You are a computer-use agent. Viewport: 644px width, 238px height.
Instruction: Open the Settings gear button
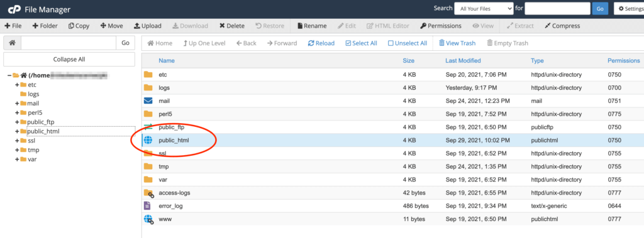click(629, 9)
